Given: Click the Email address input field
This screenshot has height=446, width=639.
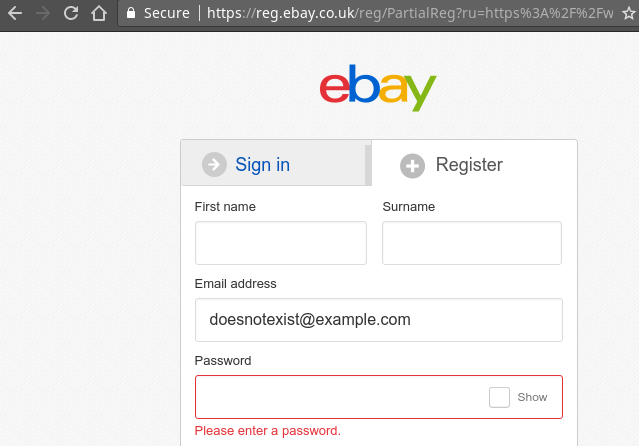Looking at the screenshot, I should [379, 320].
